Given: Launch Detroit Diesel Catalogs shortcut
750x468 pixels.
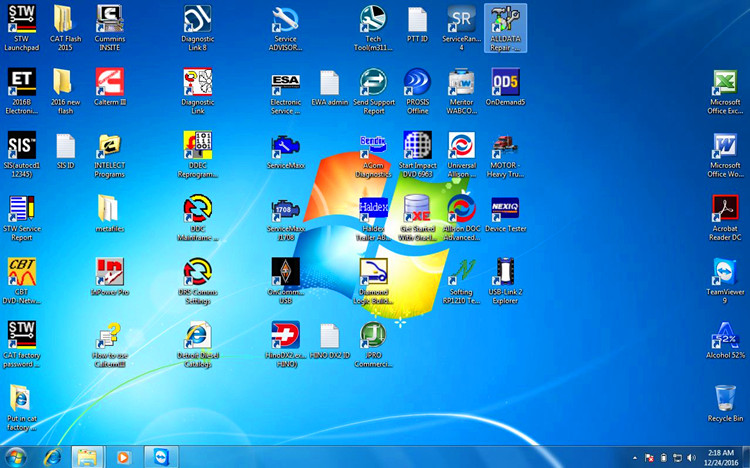Looking at the screenshot, I should (x=198, y=344).
